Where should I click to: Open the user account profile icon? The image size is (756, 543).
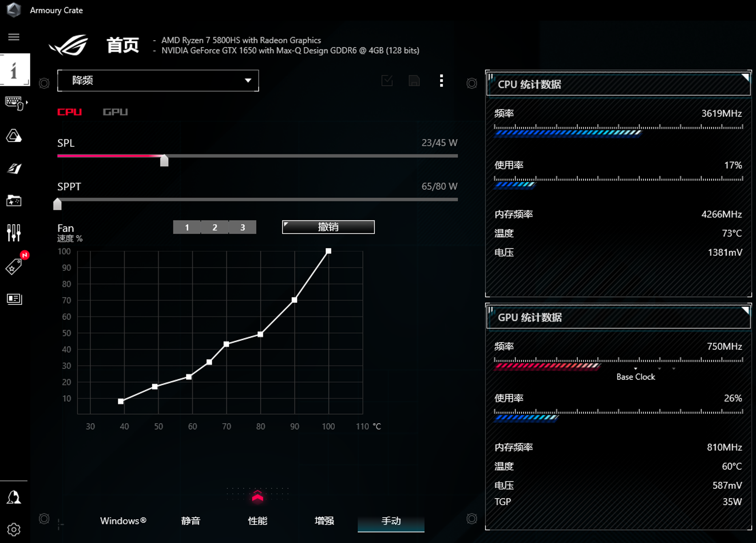click(x=14, y=497)
